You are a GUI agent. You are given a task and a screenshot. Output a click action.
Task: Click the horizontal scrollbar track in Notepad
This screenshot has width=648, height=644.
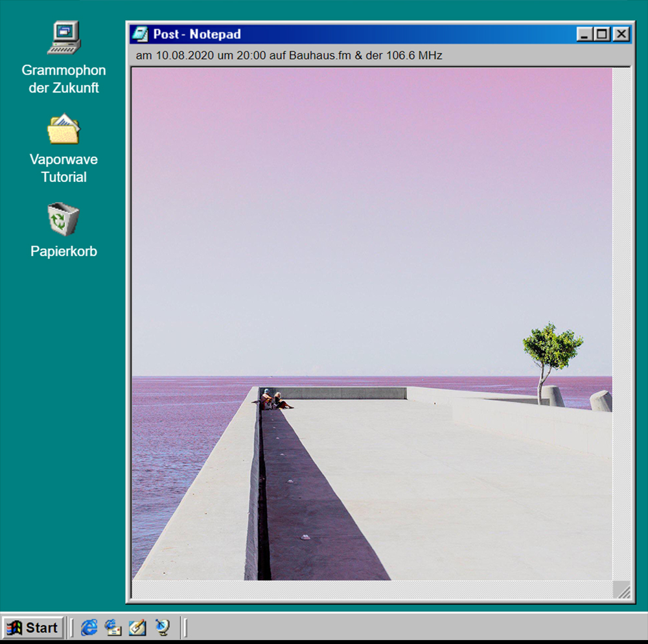point(371,590)
